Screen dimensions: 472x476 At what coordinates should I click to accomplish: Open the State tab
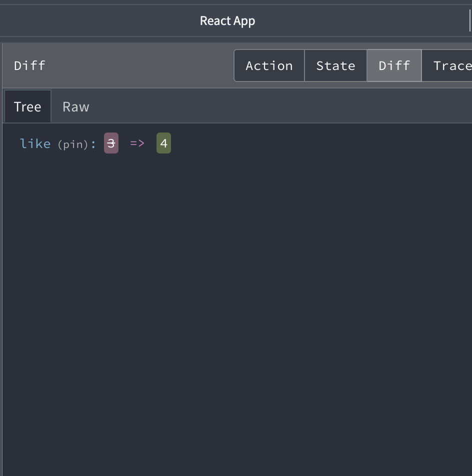pos(335,65)
